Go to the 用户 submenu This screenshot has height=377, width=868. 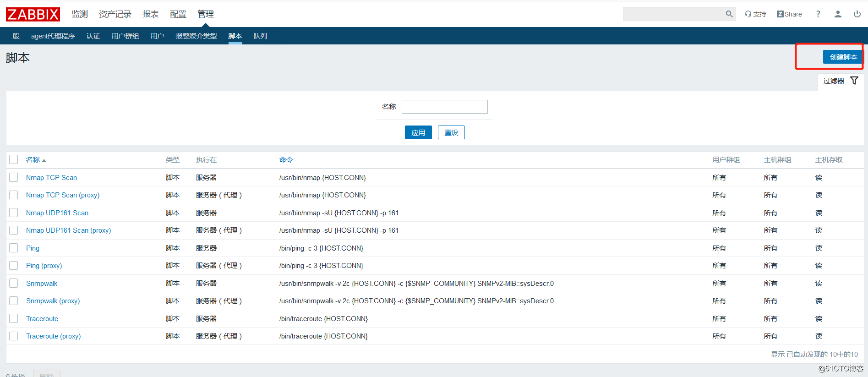click(x=157, y=36)
